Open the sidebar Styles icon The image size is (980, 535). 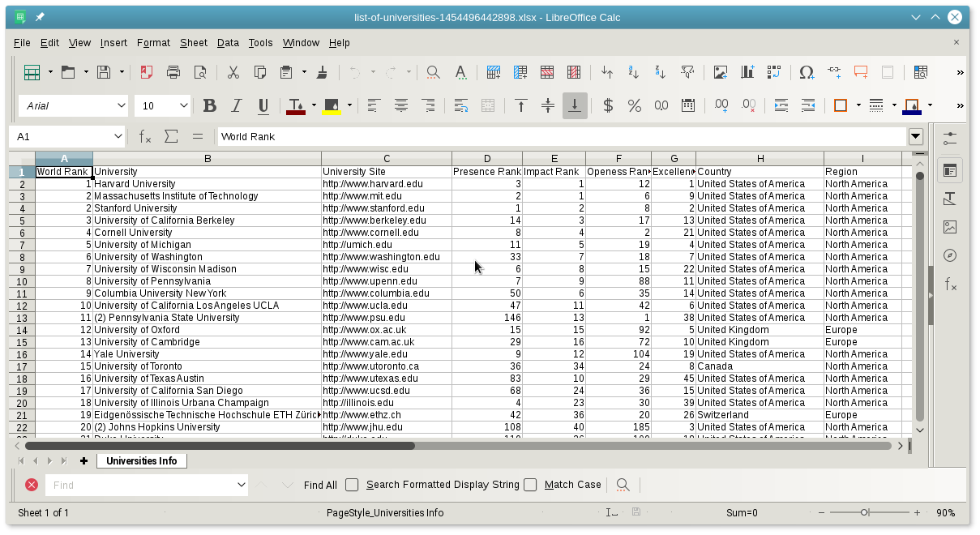(x=950, y=199)
